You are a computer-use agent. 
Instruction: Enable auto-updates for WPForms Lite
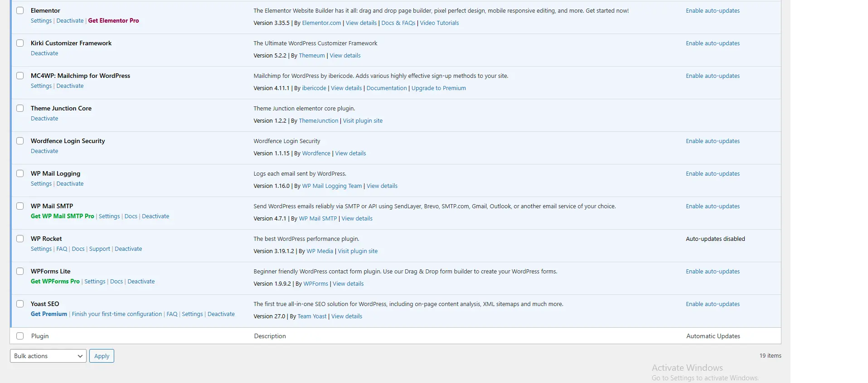[x=713, y=272]
